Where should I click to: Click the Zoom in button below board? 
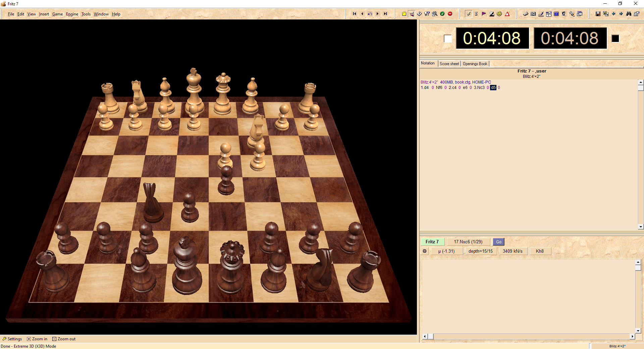coord(37,339)
